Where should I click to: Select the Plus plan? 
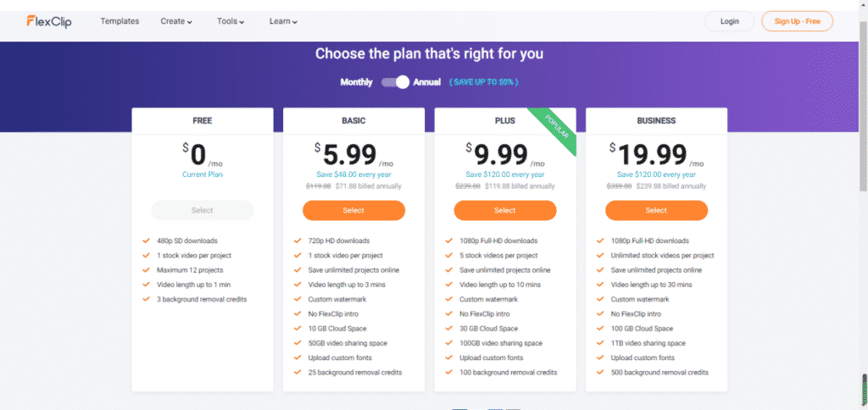pyautogui.click(x=505, y=210)
